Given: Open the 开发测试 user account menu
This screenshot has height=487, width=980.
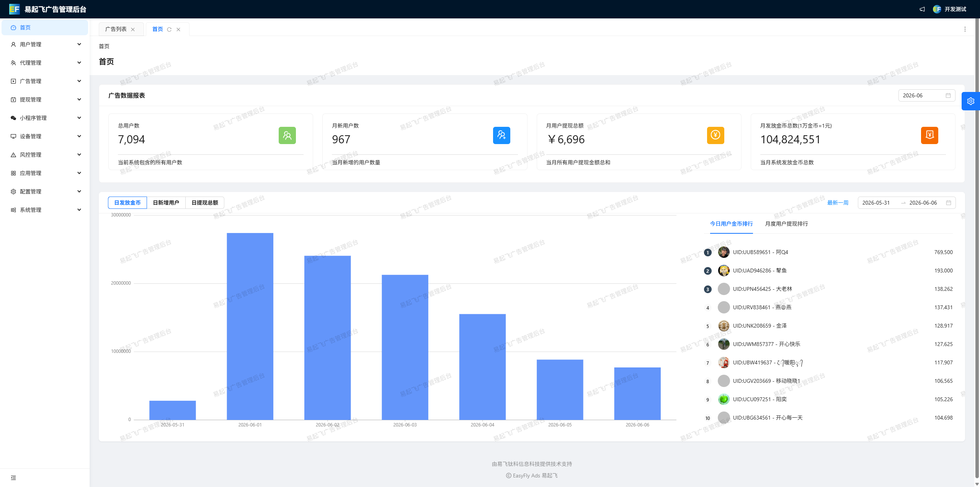Looking at the screenshot, I should click(950, 9).
